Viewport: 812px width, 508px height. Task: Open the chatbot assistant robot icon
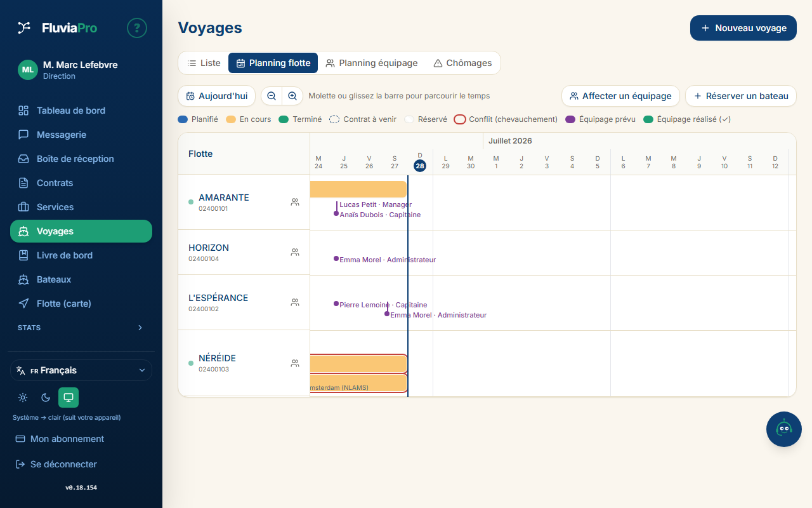point(784,429)
